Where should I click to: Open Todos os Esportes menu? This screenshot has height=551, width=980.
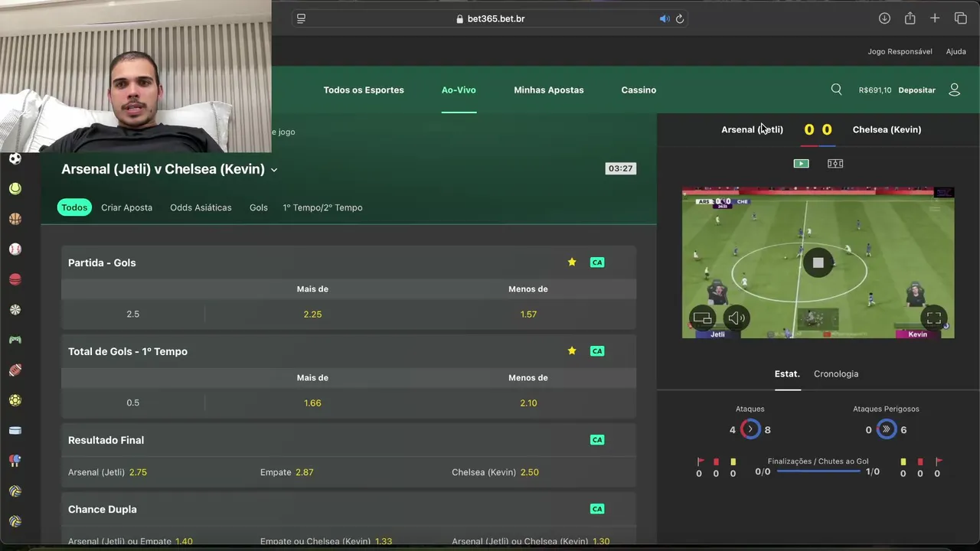(364, 90)
